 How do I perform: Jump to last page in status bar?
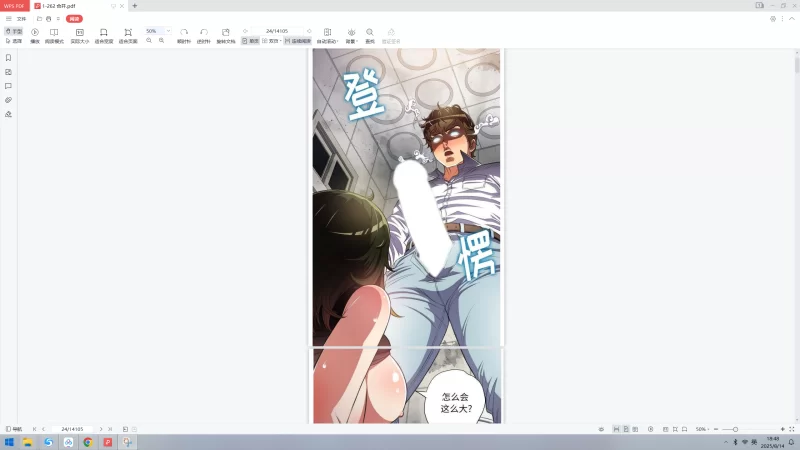pyautogui.click(x=110, y=429)
